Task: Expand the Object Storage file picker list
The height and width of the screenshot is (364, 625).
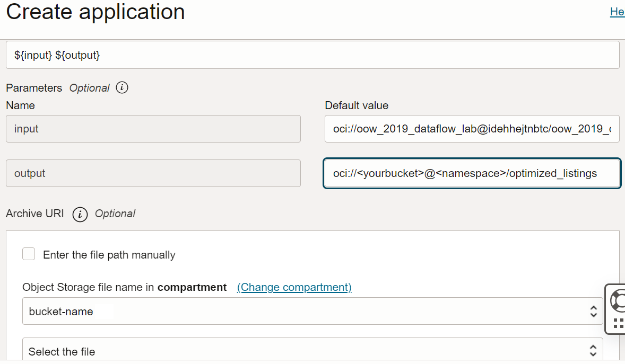Action: (594, 350)
